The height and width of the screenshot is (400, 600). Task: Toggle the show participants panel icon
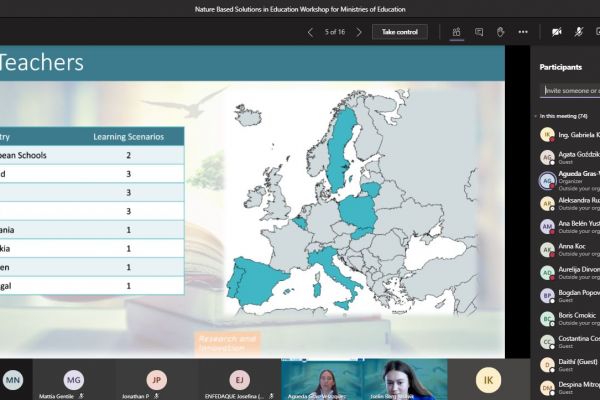point(456,32)
